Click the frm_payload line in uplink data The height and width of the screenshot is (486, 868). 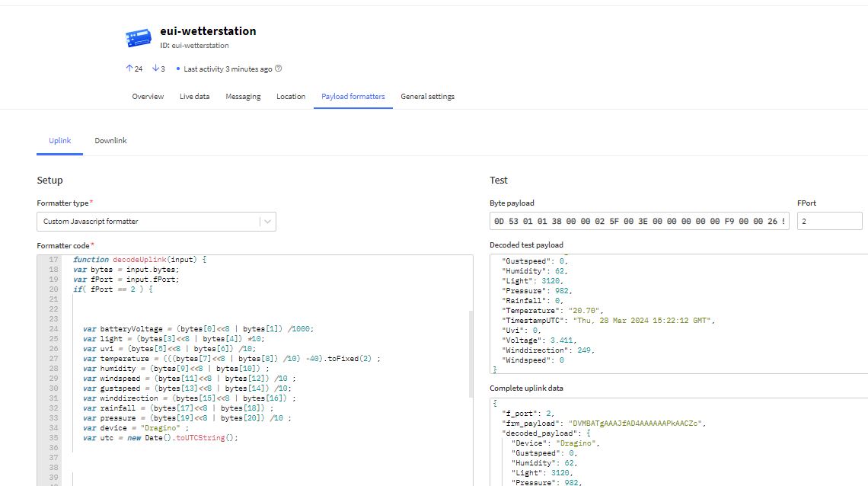(604, 424)
